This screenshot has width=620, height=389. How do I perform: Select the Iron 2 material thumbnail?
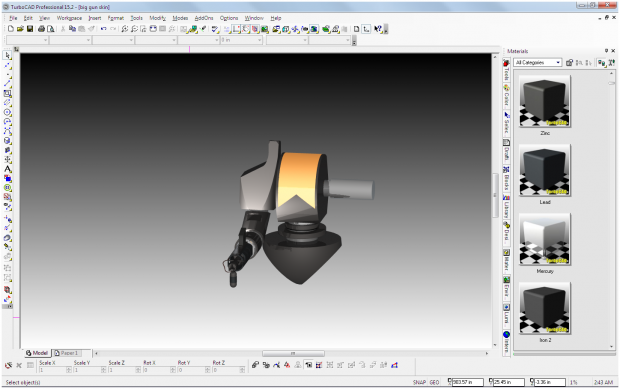click(x=544, y=308)
